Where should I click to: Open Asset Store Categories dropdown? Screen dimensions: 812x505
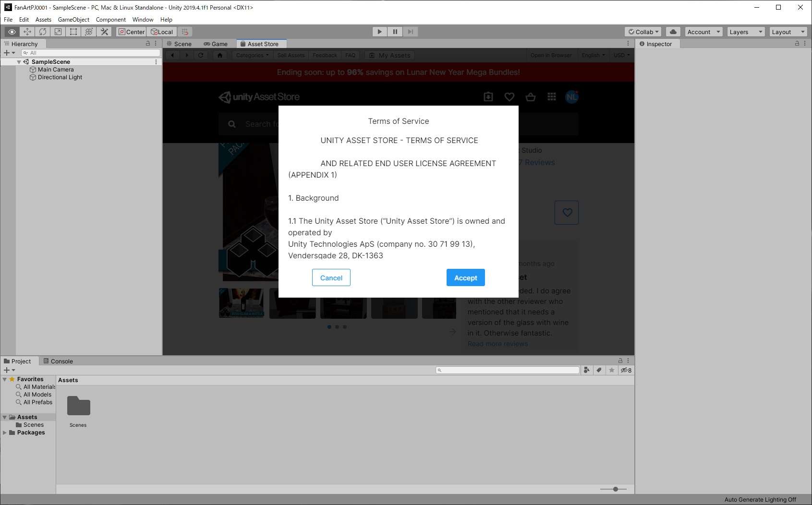pos(252,55)
